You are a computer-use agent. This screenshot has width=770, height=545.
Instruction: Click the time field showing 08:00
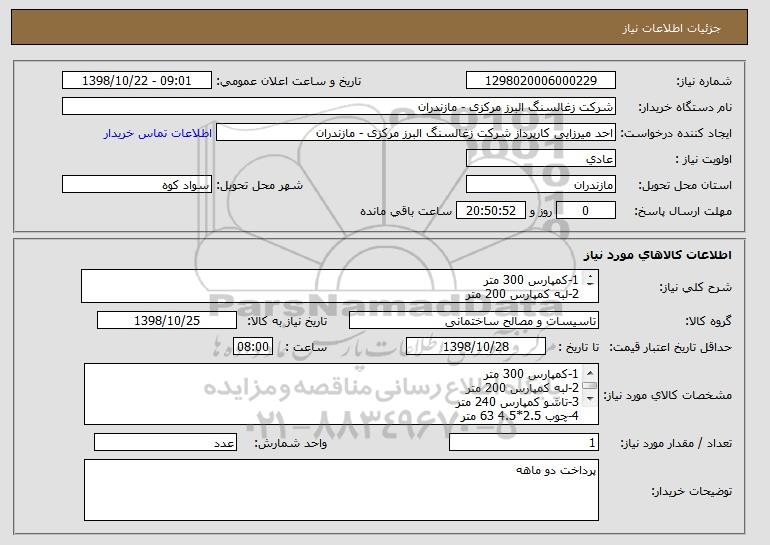click(253, 347)
